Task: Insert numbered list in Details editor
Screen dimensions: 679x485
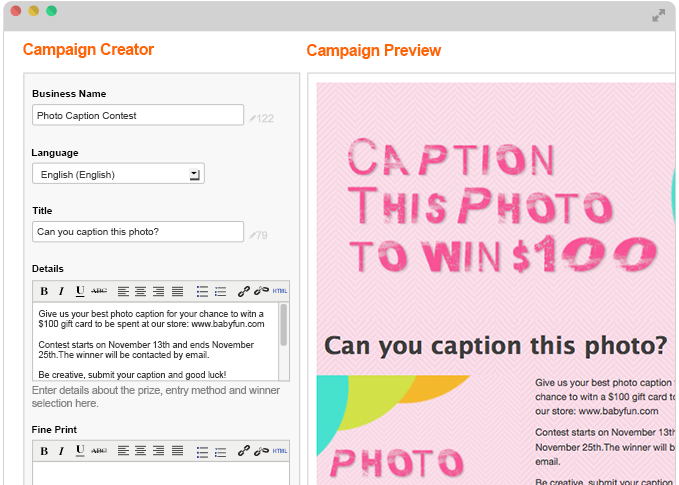Action: 220,291
